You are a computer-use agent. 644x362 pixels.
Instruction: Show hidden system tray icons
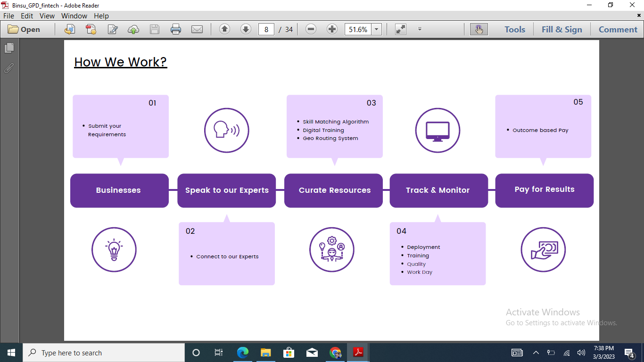536,353
